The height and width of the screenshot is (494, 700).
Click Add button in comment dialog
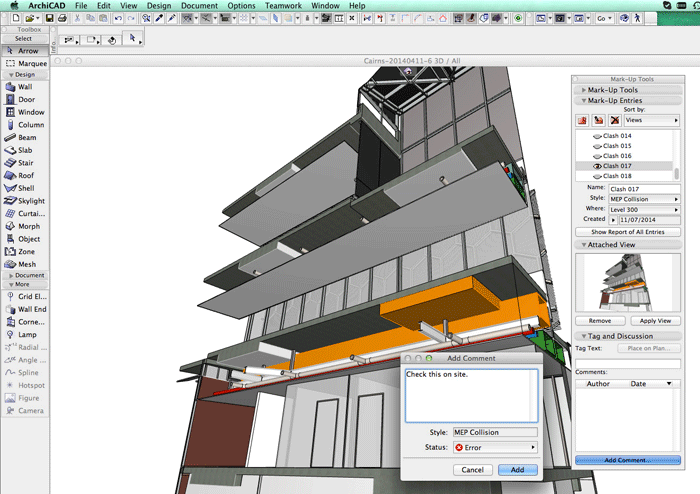[517, 469]
